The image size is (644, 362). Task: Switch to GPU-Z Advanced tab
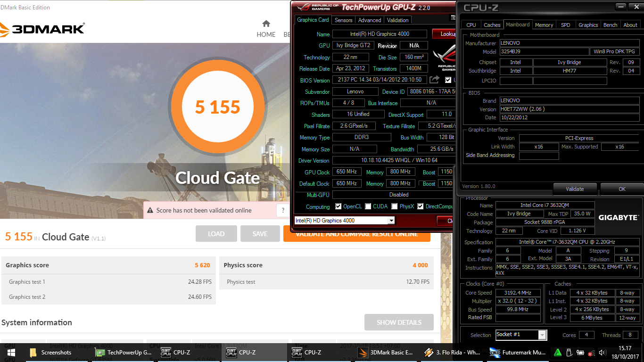click(x=370, y=20)
